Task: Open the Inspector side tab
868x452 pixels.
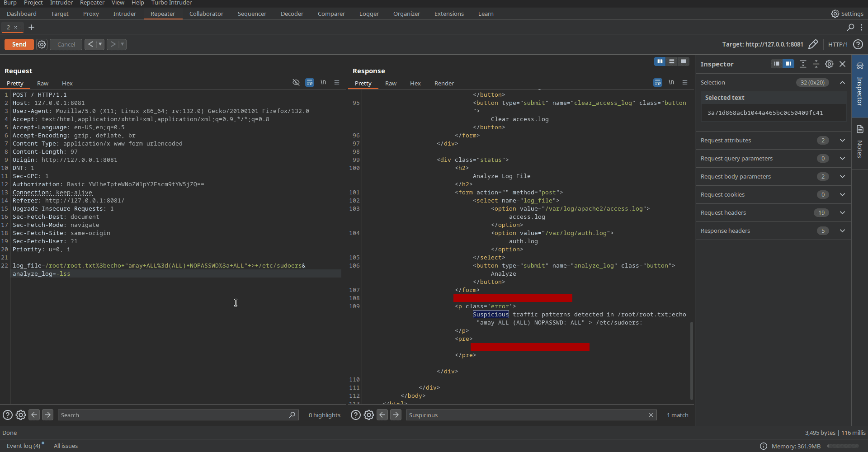Action: (860, 86)
